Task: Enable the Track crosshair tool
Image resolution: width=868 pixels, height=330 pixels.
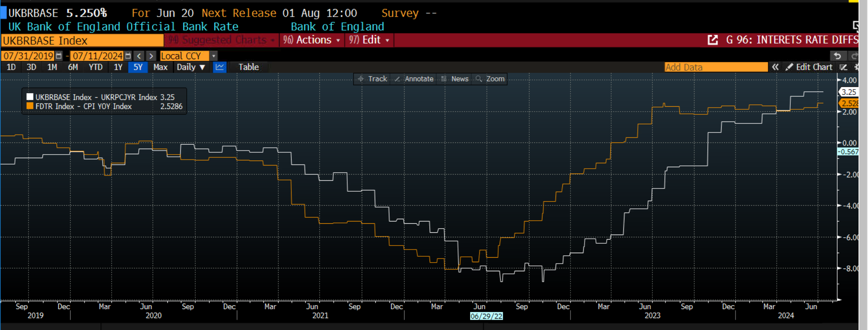Action: [x=373, y=79]
